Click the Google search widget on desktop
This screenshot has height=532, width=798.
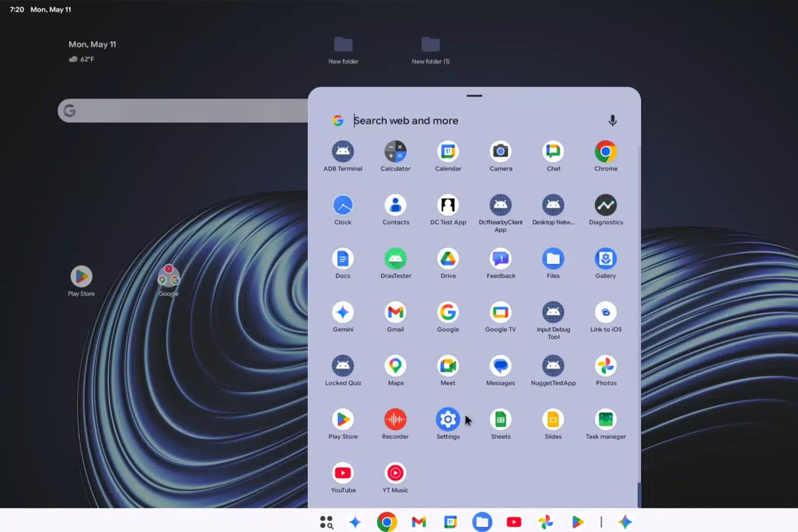183,110
